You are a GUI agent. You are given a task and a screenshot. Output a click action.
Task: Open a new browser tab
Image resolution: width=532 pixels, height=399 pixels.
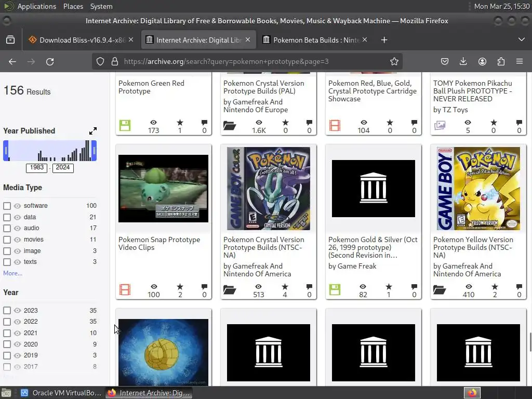click(x=384, y=39)
